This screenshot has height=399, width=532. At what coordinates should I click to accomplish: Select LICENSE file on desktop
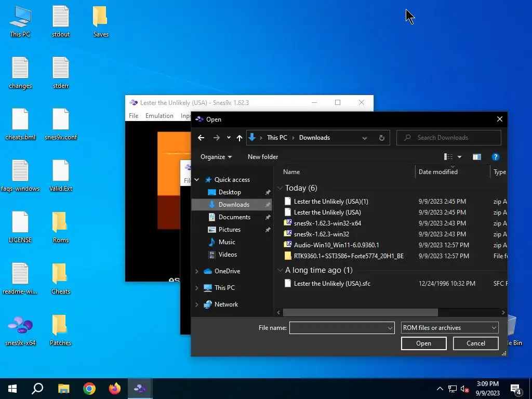[20, 227]
